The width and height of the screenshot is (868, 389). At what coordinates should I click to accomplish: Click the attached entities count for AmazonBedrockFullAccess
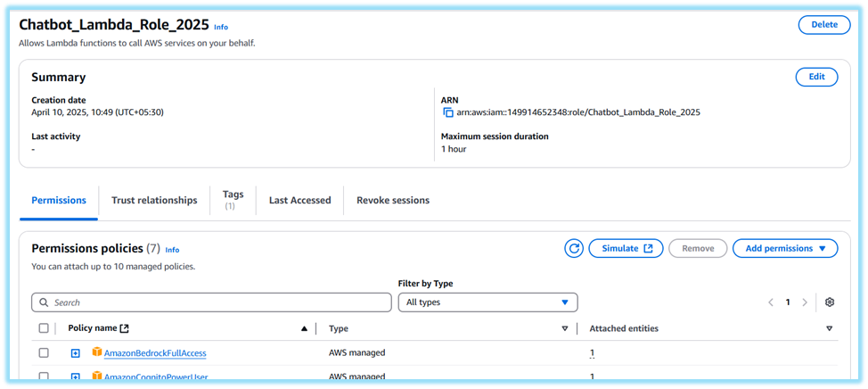592,353
